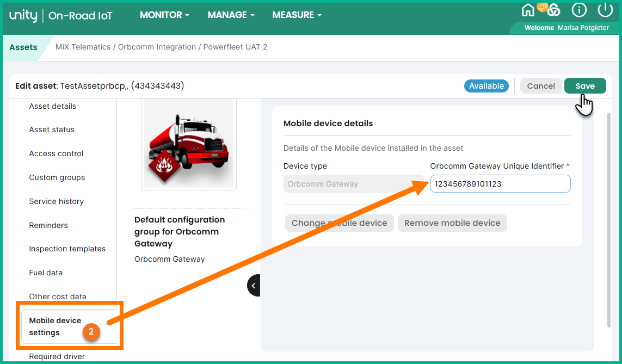Click the tanker truck asset image
The height and width of the screenshot is (364, 622).
[x=188, y=144]
